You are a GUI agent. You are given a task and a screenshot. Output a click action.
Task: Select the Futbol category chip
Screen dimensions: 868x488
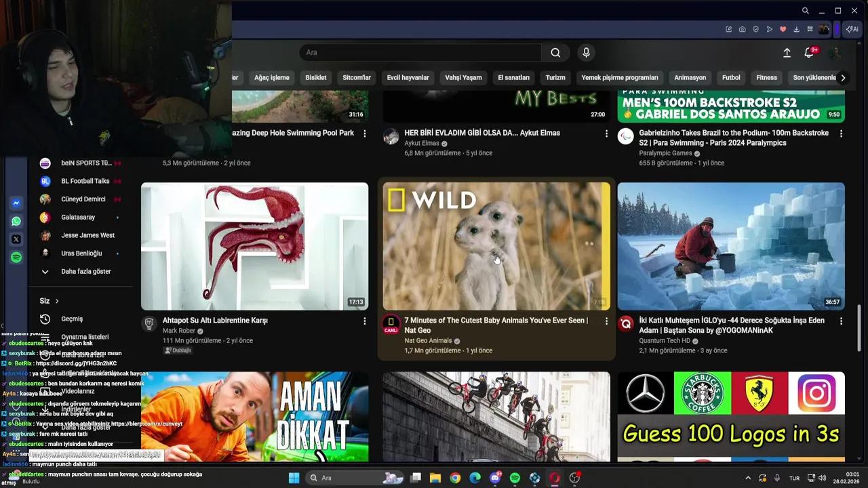pyautogui.click(x=731, y=77)
